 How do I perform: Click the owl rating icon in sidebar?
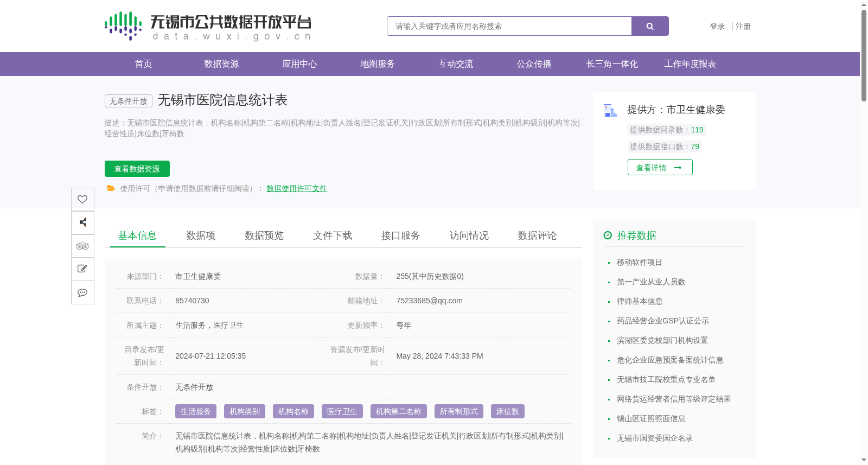pos(82,246)
